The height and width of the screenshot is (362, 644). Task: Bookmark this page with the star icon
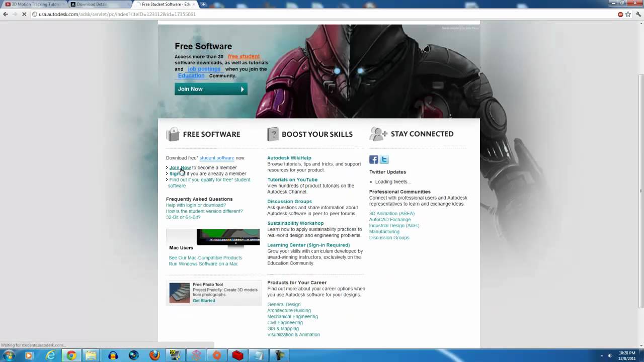(x=628, y=14)
